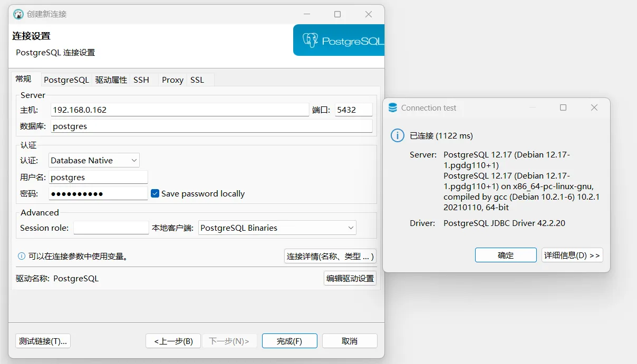Open the SSL tab

click(x=197, y=80)
